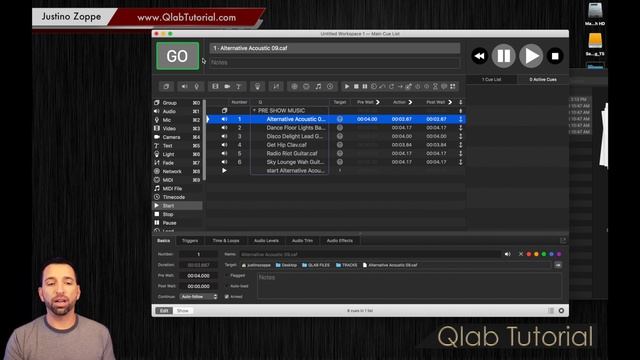This screenshot has width=640, height=360.
Task: Hit the big GO button
Action: click(177, 56)
